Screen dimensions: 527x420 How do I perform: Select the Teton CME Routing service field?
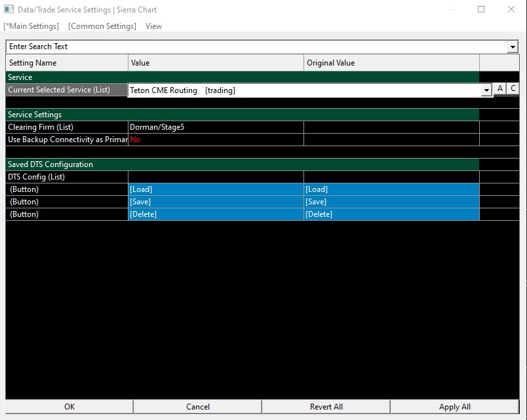coord(304,90)
